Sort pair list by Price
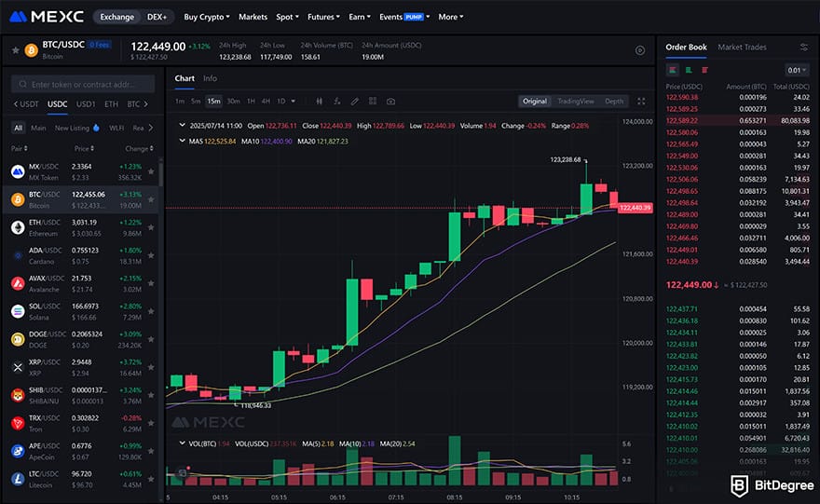820x504 pixels. coord(84,149)
